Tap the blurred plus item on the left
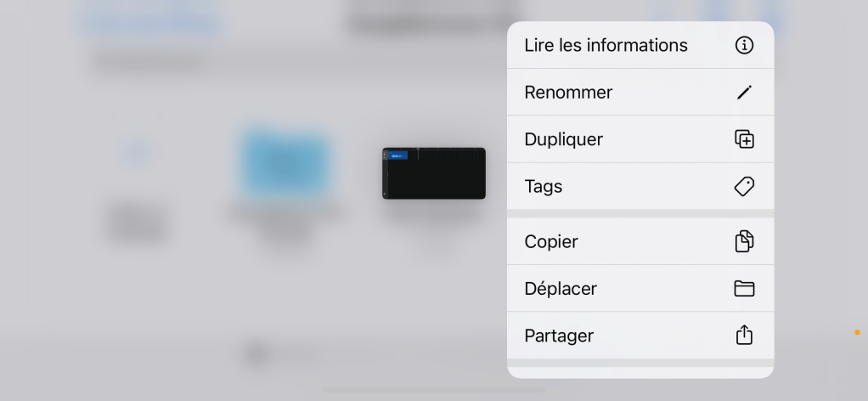Image resolution: width=868 pixels, height=401 pixels. [138, 154]
